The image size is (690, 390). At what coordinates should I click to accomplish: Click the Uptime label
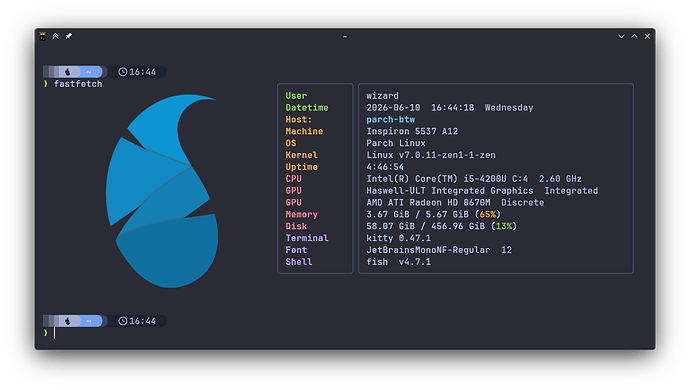[301, 167]
